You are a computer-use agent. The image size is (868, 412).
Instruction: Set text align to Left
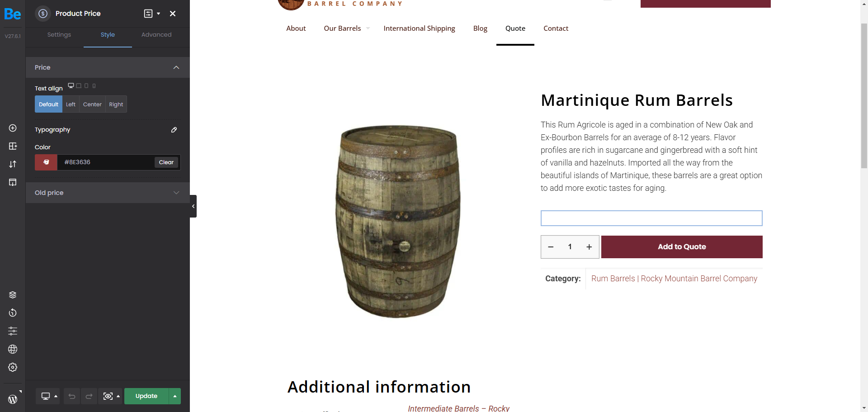pos(71,104)
